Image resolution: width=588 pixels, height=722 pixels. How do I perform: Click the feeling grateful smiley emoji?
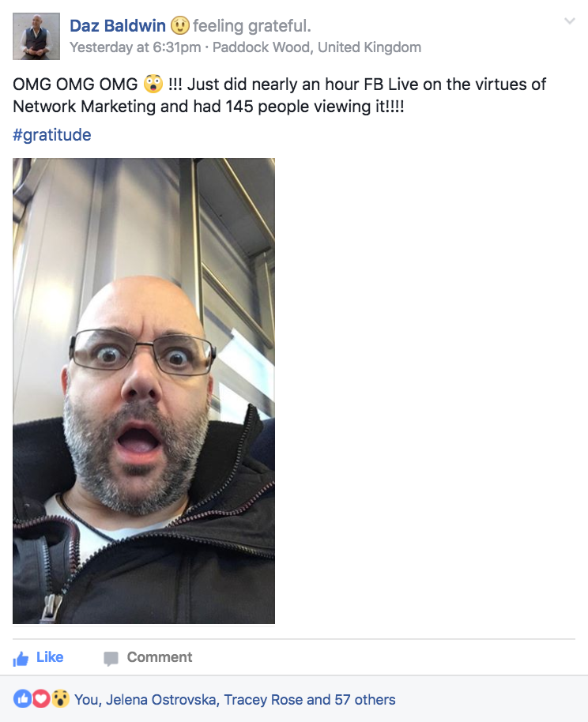point(179,25)
